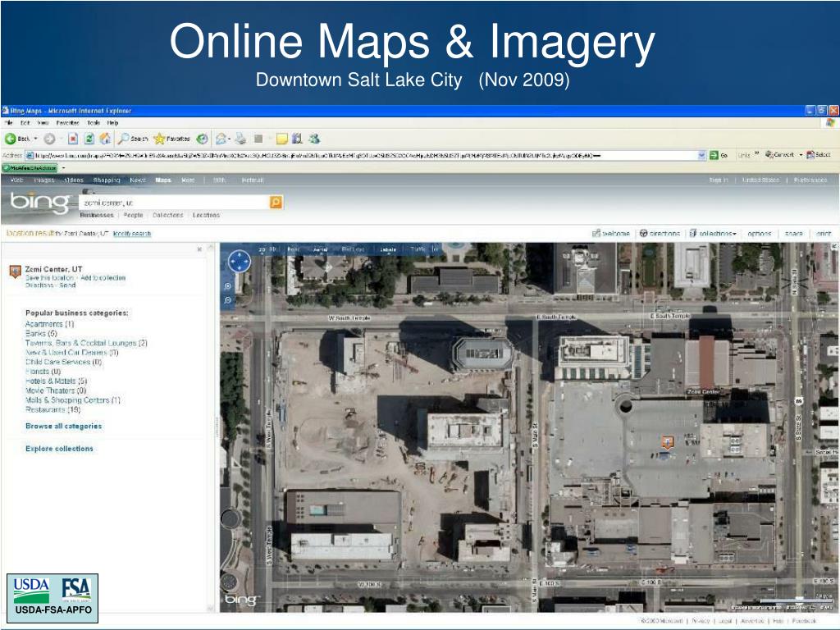Screen dimensions: 840x630
Task: Switch map to 2D mode
Action: 262,249
